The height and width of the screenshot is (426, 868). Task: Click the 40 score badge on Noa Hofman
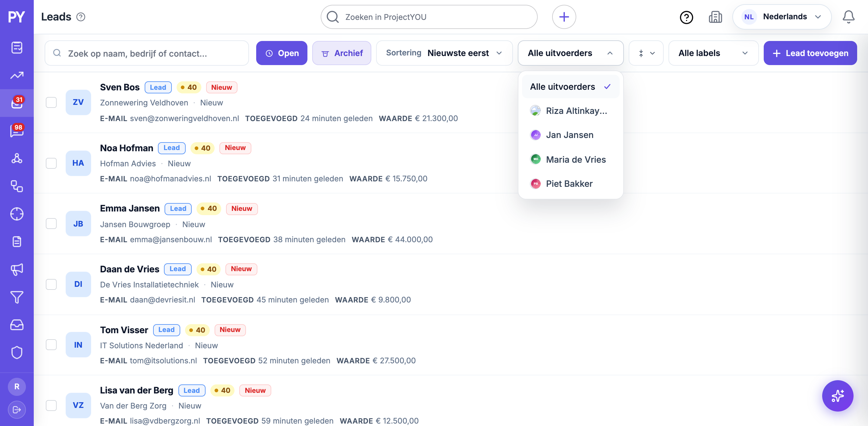(x=202, y=148)
